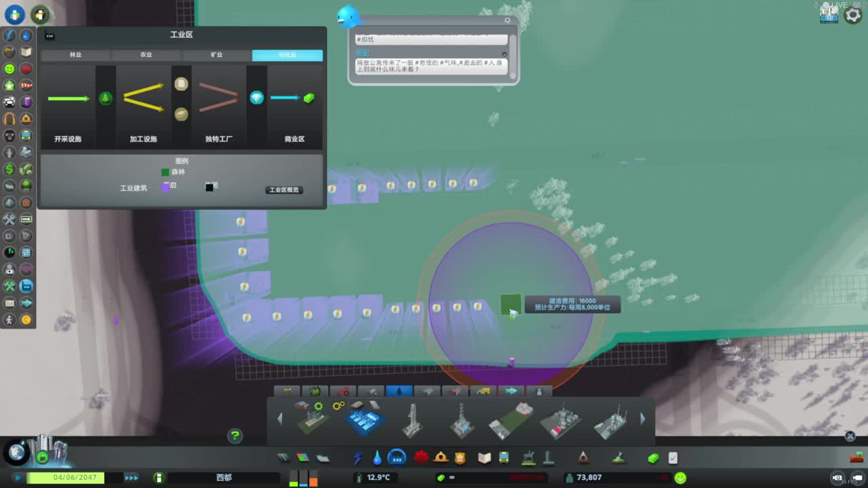Select the highlighted oil industry tab
Screen dimensions: 868x488
coord(288,55)
